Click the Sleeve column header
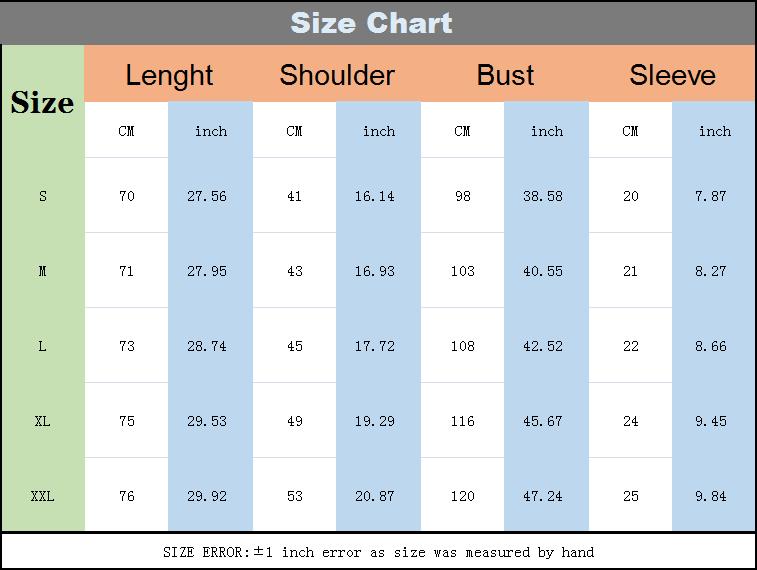757x570 pixels. pos(672,74)
